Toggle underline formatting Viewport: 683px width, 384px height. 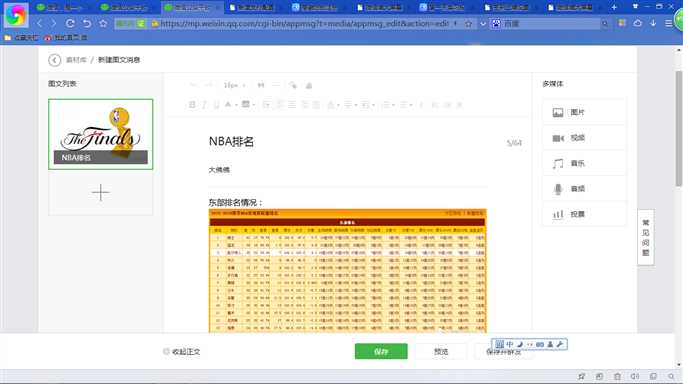pos(216,104)
